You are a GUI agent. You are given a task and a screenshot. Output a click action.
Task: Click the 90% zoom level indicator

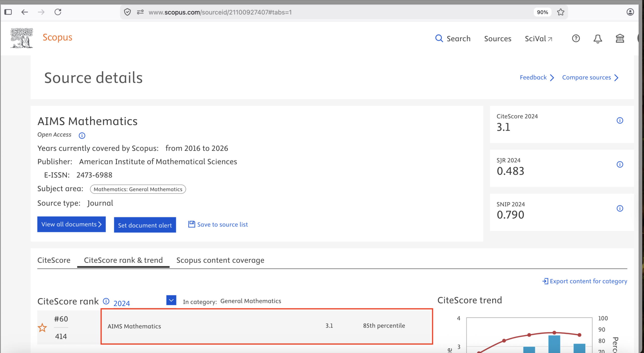[542, 12]
